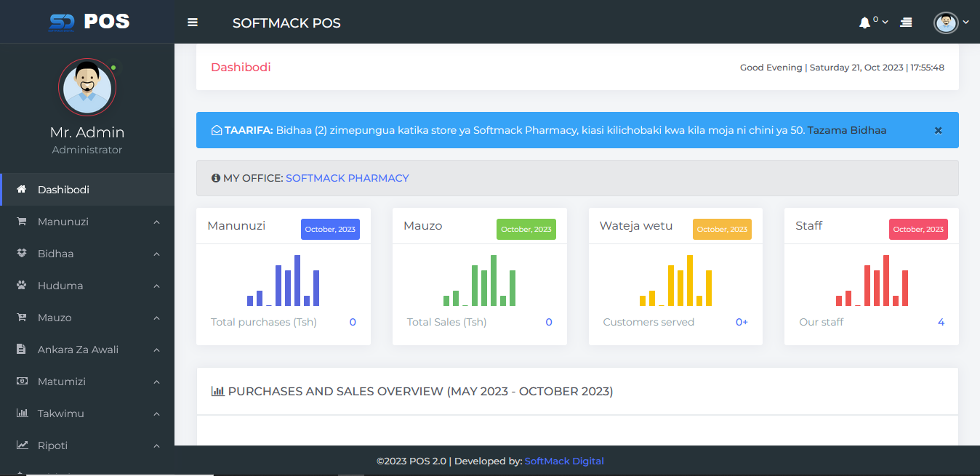Click the stacked list icon in header
Viewport: 980px width, 476px height.
coord(906,23)
